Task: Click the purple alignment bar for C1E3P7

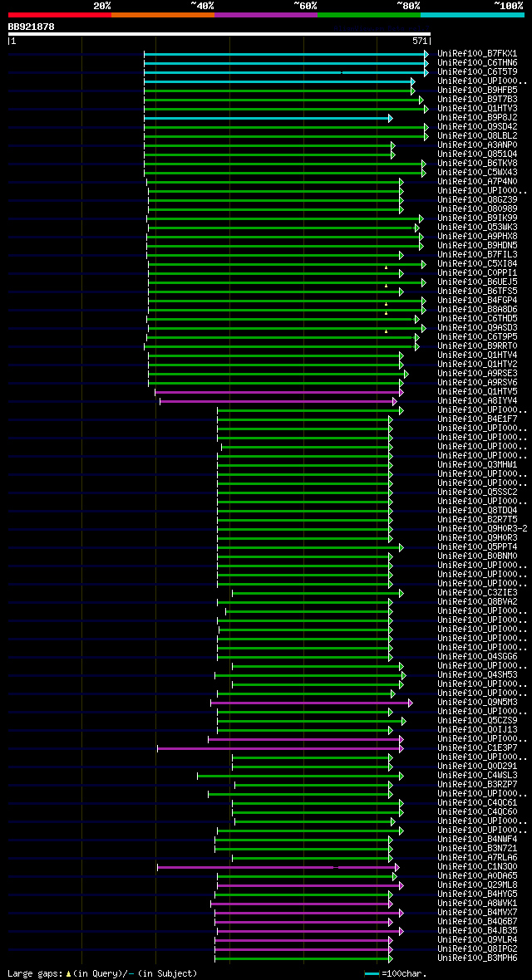Action: 280,748
